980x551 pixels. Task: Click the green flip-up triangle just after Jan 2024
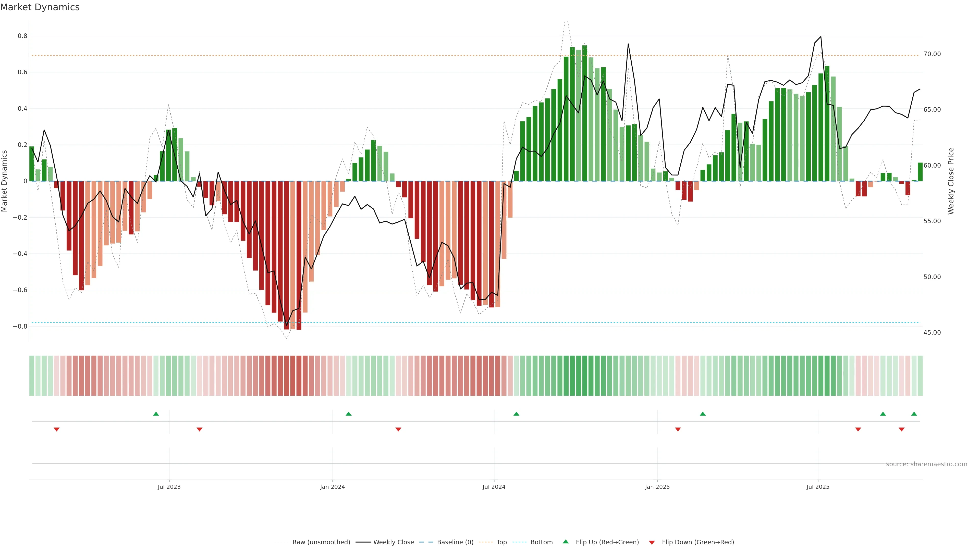click(x=348, y=414)
